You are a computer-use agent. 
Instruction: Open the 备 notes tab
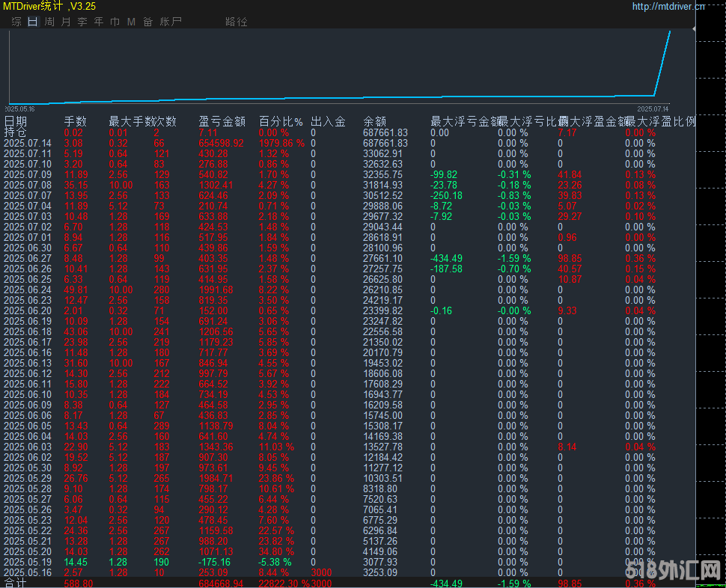click(x=147, y=22)
